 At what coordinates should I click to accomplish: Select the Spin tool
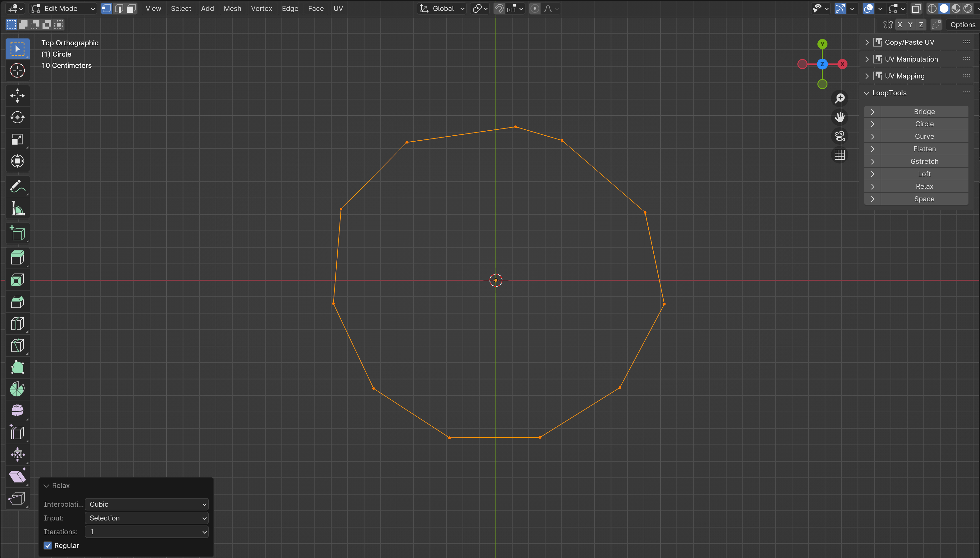[17, 389]
